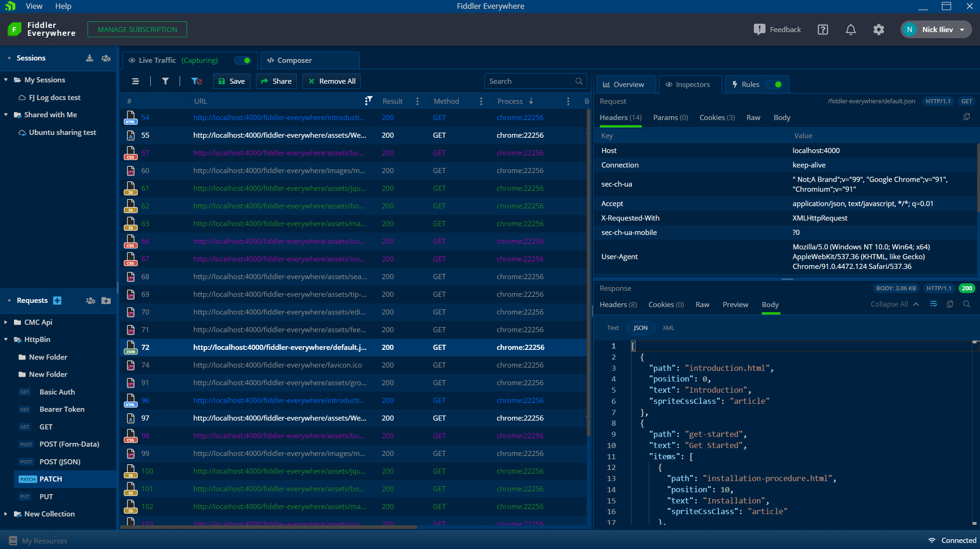
Task: Click the settings gear icon top right
Action: coord(879,29)
